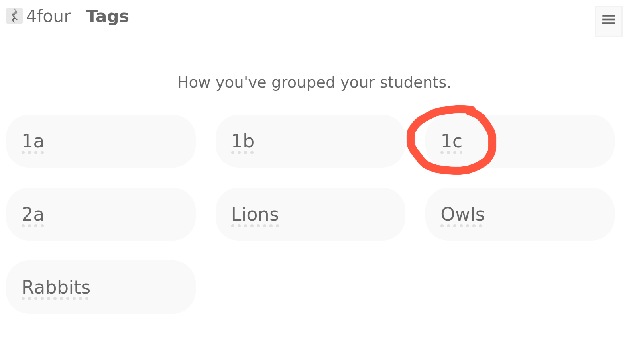
Task: Click the Tags page heading
Action: click(x=107, y=16)
